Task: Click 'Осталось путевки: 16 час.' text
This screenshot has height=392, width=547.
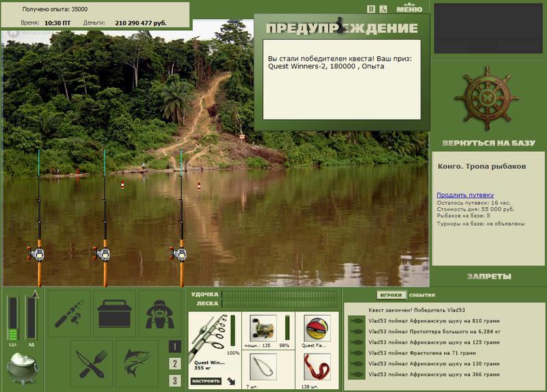Action: click(473, 202)
